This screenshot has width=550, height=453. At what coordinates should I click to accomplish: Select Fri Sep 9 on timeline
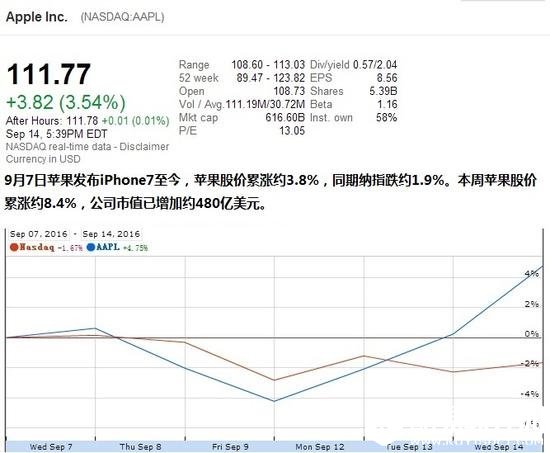(230, 447)
